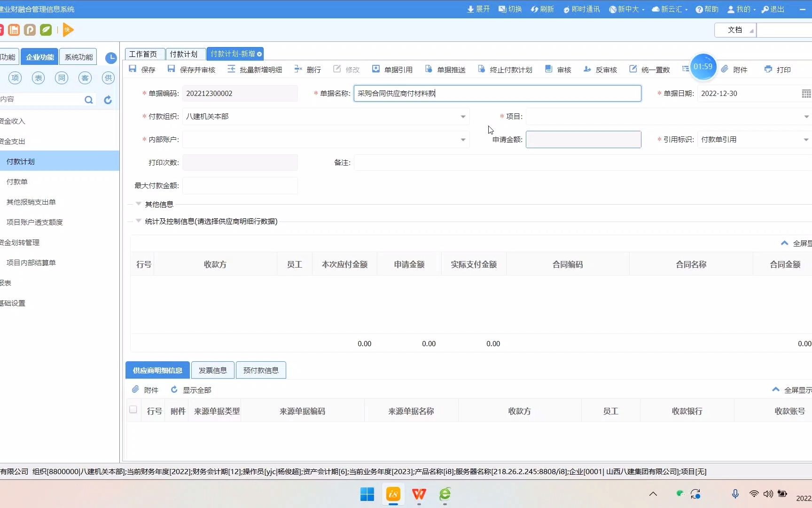Tick the select-all checkbox in supplier table

click(x=133, y=410)
